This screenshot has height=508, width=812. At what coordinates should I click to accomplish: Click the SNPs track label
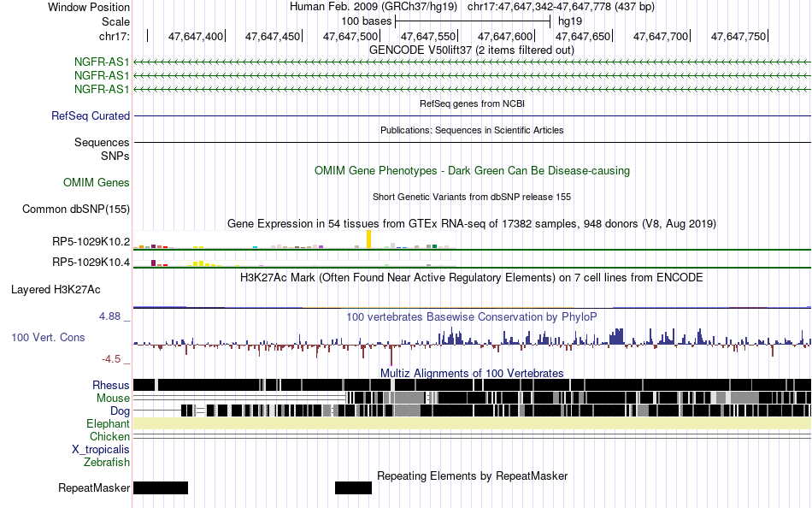pyautogui.click(x=115, y=156)
